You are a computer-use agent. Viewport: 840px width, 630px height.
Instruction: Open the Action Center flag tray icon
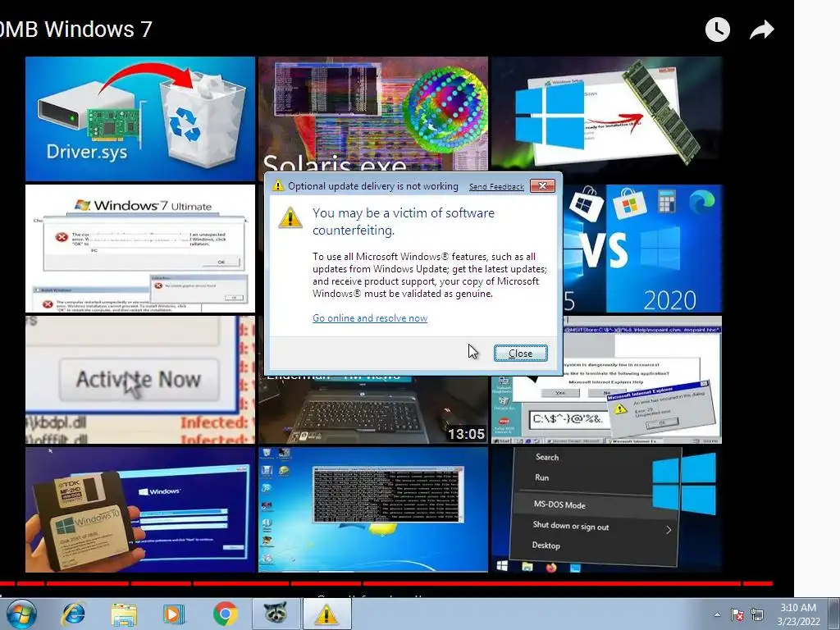click(x=737, y=614)
